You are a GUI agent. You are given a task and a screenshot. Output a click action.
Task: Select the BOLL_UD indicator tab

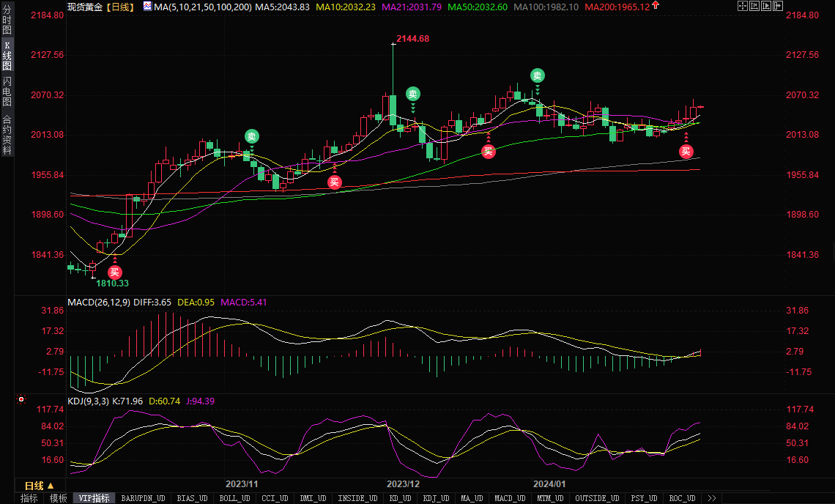[x=234, y=498]
